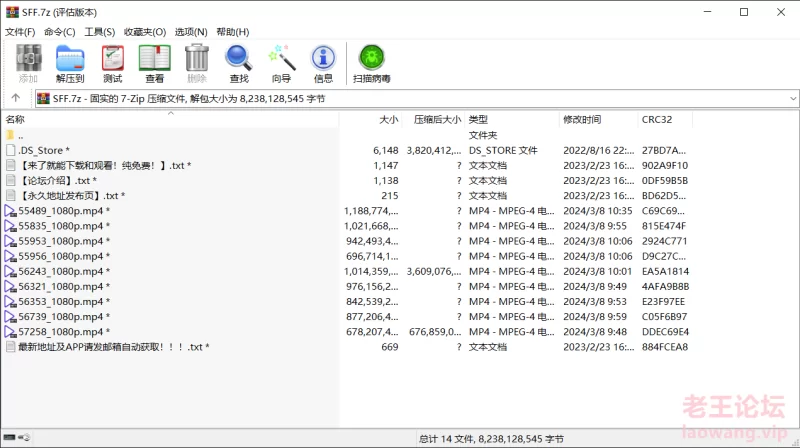Open the parent folder ".." entry

[x=20, y=135]
